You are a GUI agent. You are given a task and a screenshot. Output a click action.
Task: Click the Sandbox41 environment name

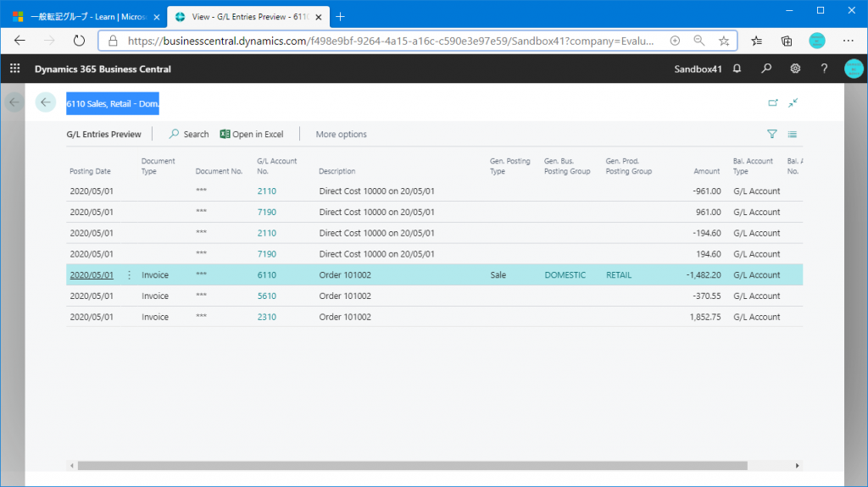[698, 69]
